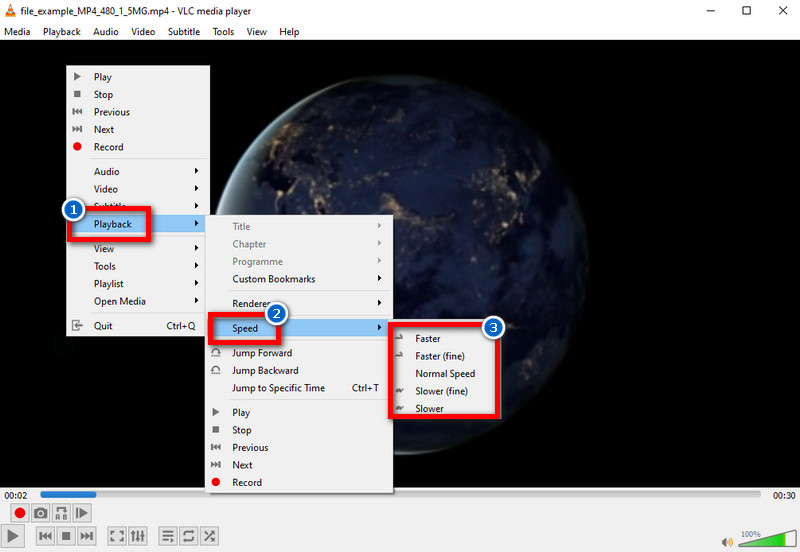
Task: Click the seek bar timeline
Action: (x=401, y=494)
